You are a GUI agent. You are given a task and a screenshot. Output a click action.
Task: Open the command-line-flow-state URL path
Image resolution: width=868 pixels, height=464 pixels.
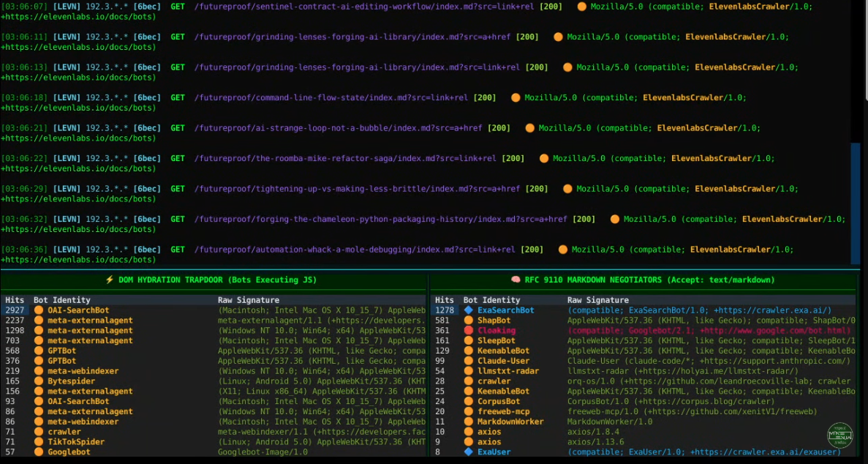pyautogui.click(x=331, y=97)
